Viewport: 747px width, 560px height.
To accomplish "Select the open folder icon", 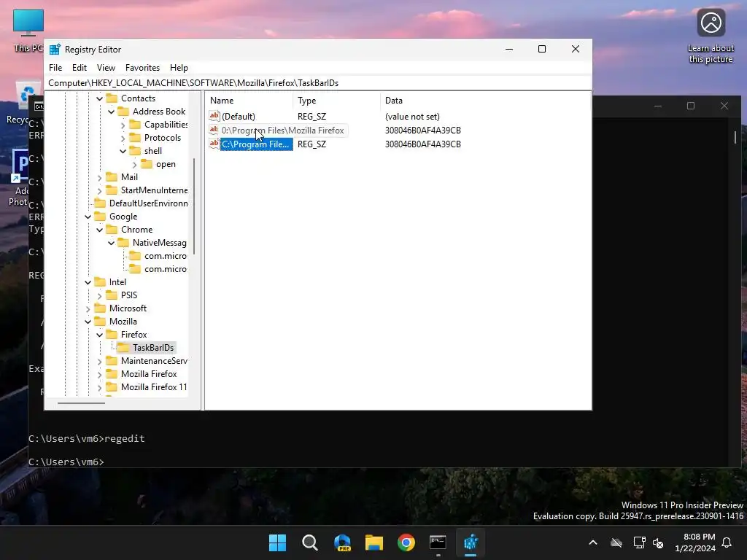I will click(x=147, y=164).
